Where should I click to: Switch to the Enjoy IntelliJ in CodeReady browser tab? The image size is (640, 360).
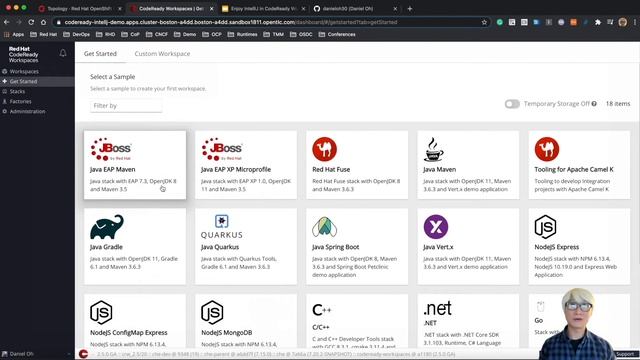[263, 8]
